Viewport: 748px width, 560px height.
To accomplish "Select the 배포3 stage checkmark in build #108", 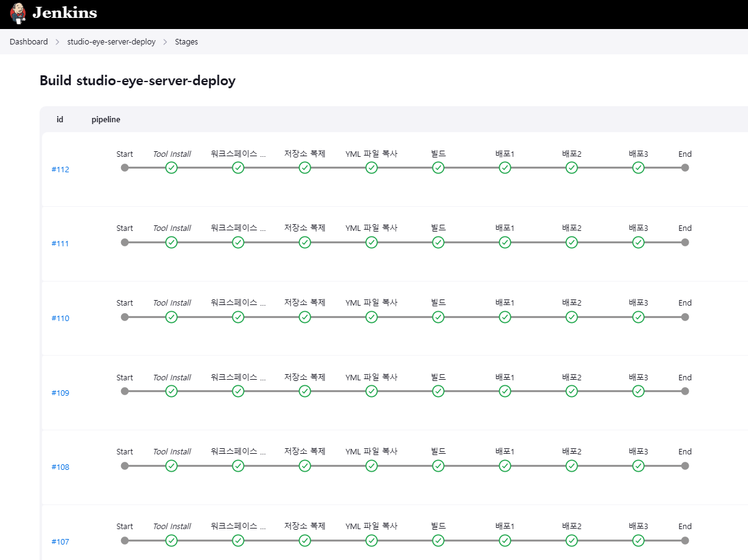I will [x=639, y=466].
